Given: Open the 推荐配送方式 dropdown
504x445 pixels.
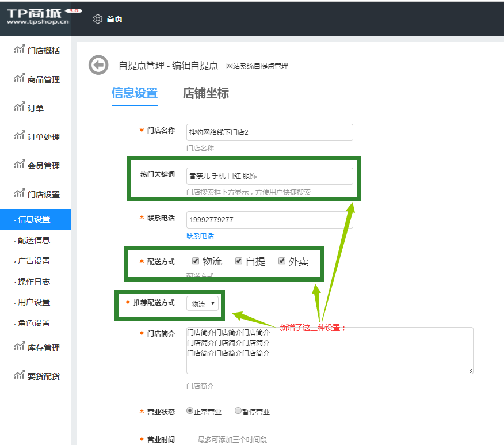Looking at the screenshot, I should tap(202, 304).
